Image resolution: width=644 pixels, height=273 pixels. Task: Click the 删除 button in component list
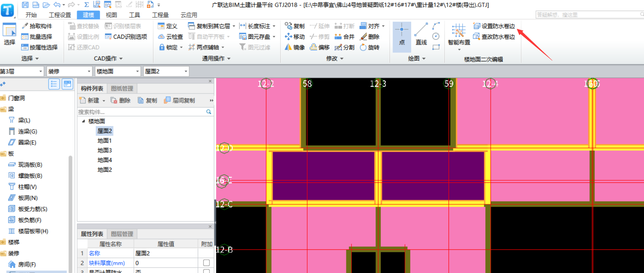(x=121, y=100)
